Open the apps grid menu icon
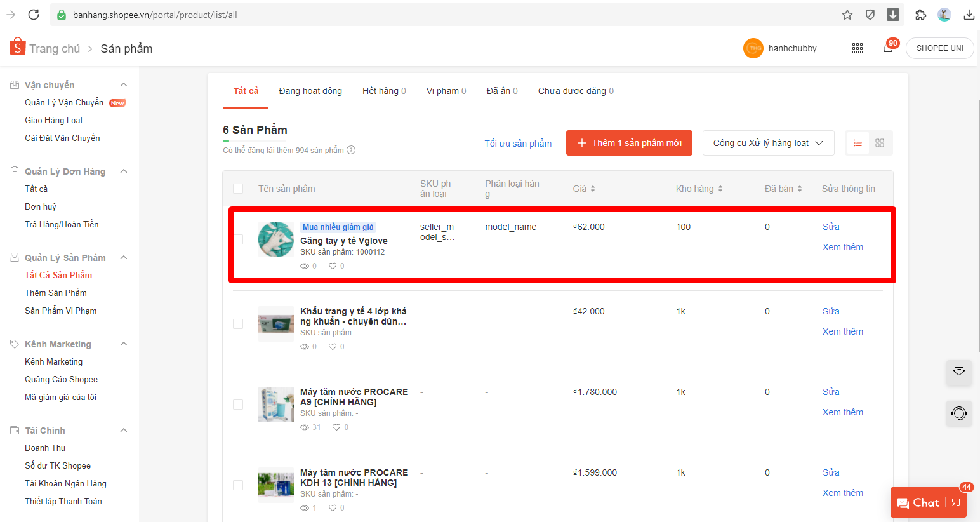This screenshot has width=980, height=522. (857, 48)
